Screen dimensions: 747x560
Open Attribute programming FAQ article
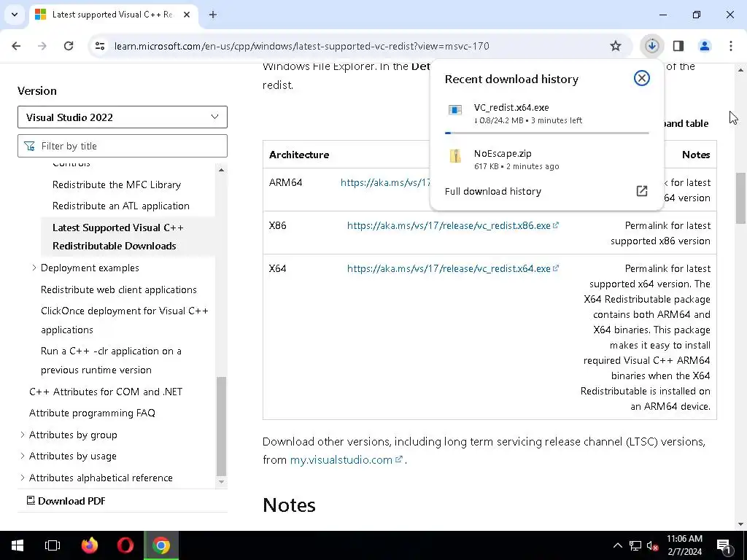coord(92,413)
